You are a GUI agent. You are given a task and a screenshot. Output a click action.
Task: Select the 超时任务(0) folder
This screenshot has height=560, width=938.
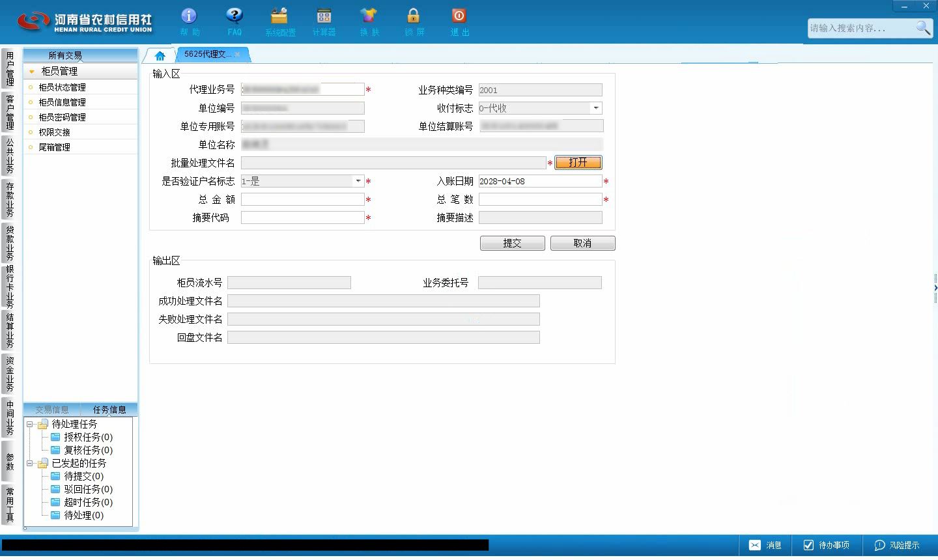(x=81, y=502)
